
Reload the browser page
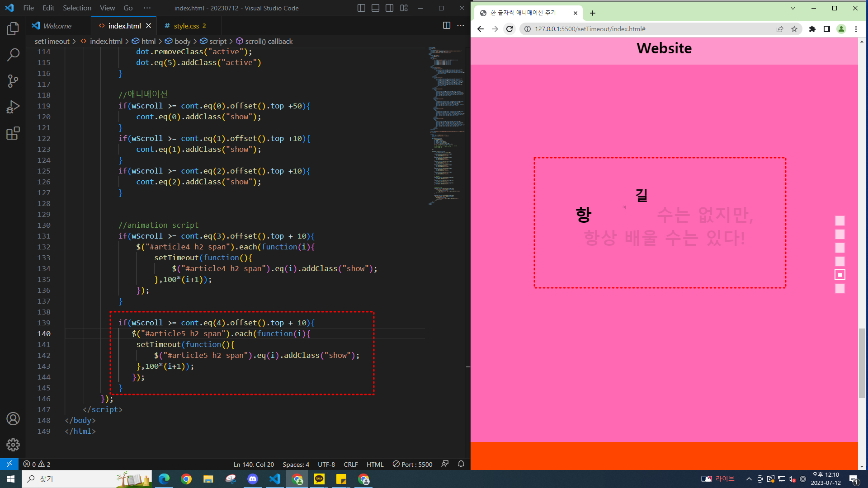509,29
